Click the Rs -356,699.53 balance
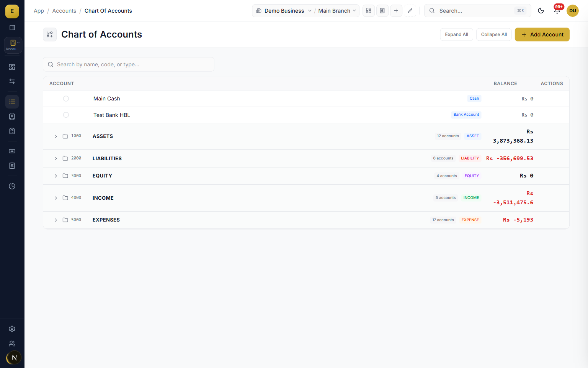The height and width of the screenshot is (368, 588). point(510,158)
